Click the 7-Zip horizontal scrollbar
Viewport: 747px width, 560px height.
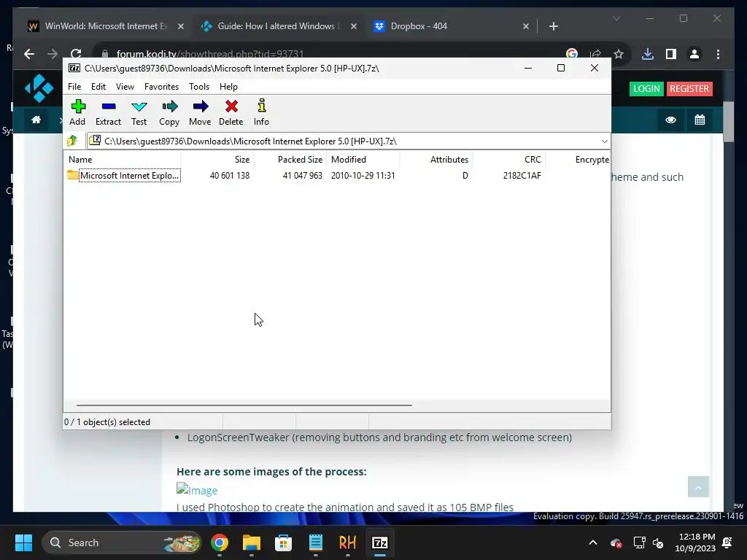click(x=244, y=405)
